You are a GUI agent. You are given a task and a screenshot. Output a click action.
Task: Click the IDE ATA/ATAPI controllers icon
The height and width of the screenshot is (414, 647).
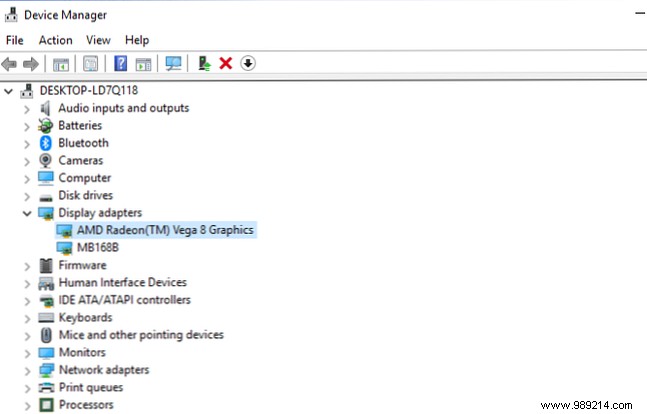[46, 301]
